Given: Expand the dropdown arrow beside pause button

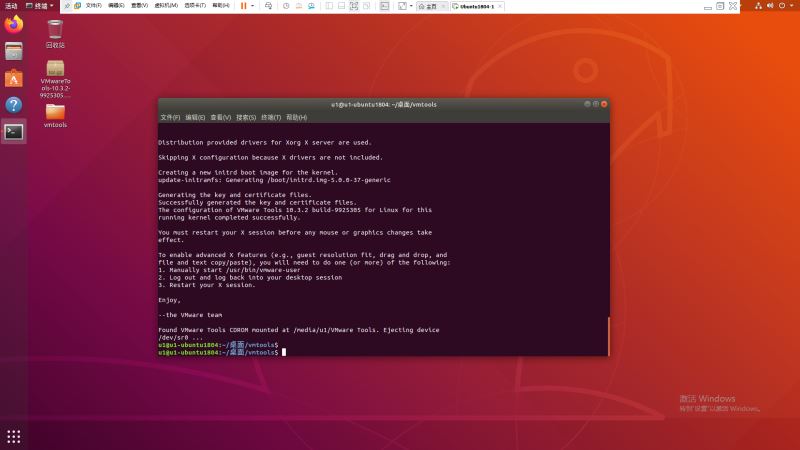Looking at the screenshot, I should tap(252, 5).
